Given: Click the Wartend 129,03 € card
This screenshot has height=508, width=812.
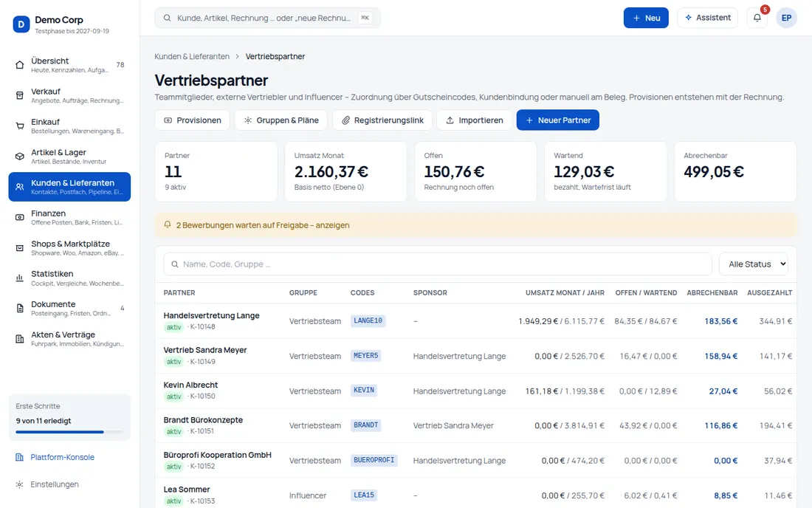Looking at the screenshot, I should (605, 171).
